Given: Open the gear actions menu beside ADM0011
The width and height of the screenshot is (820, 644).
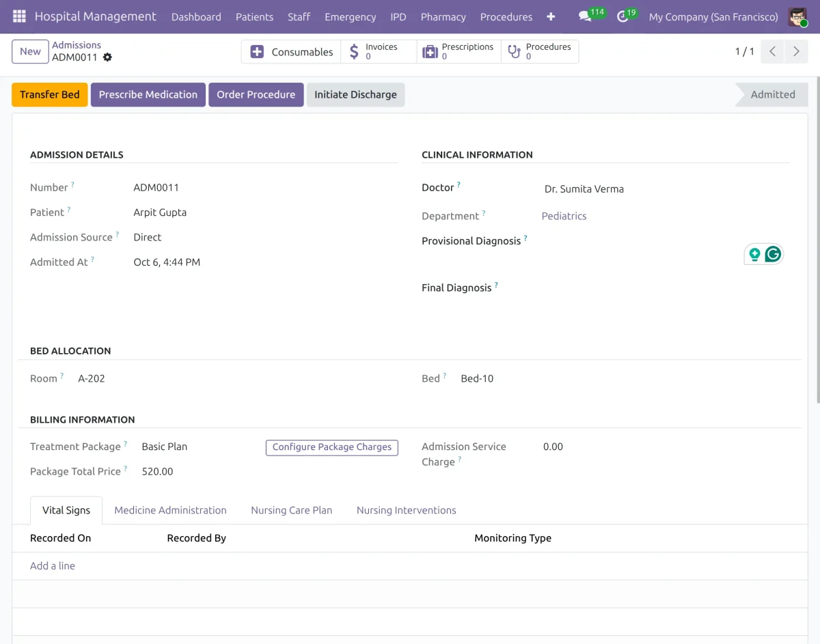Looking at the screenshot, I should pos(107,57).
